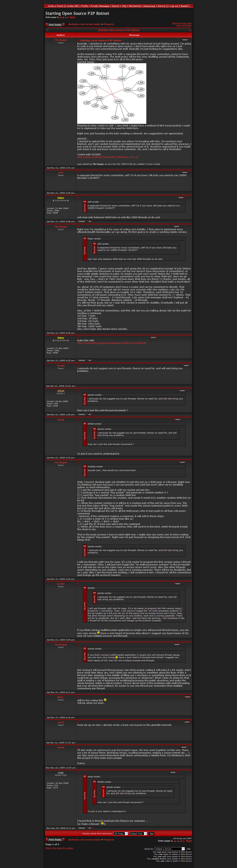Click Go button next to display posts filters
This screenshot has height=868, width=237.
pyautogui.click(x=152, y=834)
